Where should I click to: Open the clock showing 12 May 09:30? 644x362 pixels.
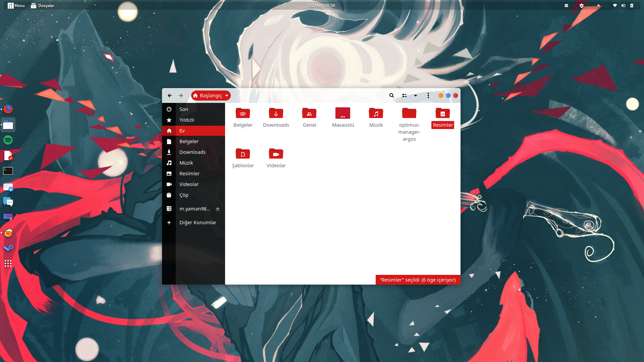pyautogui.click(x=322, y=5)
